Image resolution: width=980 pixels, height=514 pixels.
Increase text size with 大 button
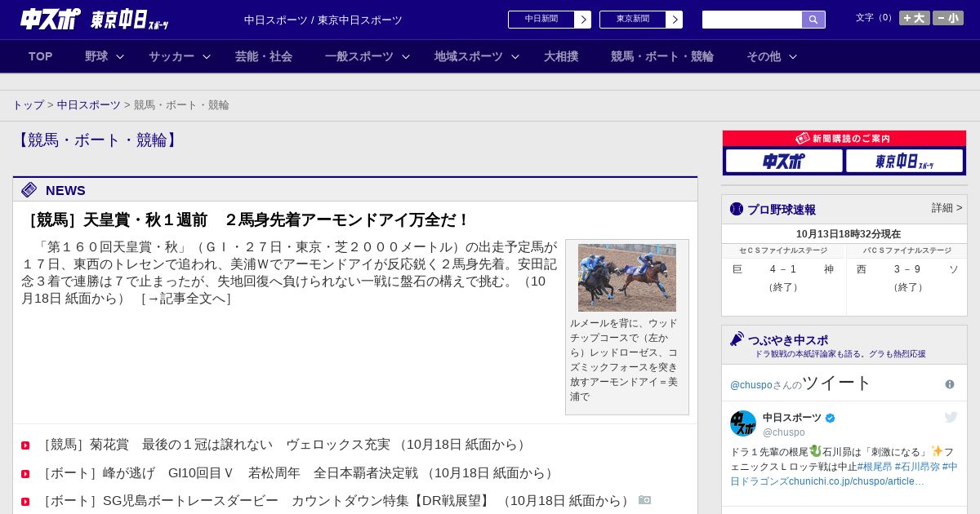coord(914,18)
